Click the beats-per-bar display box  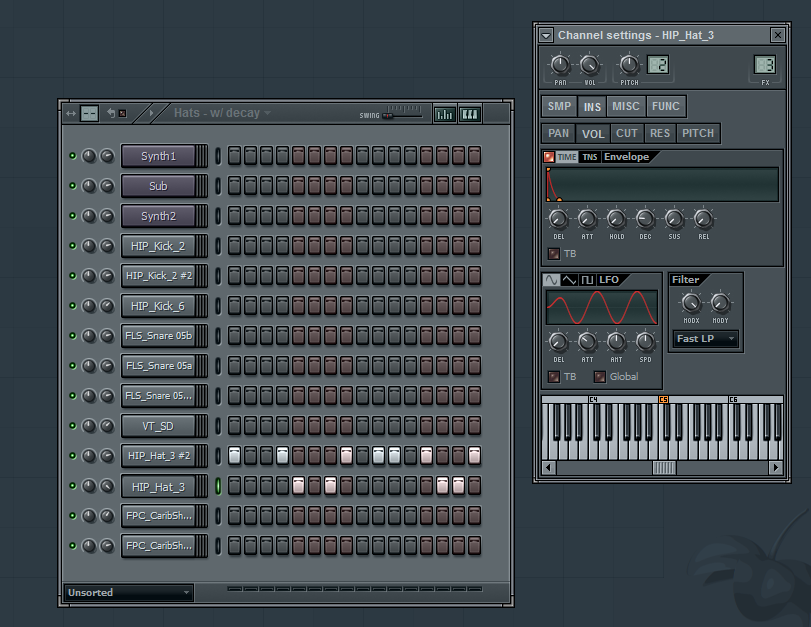(x=89, y=113)
